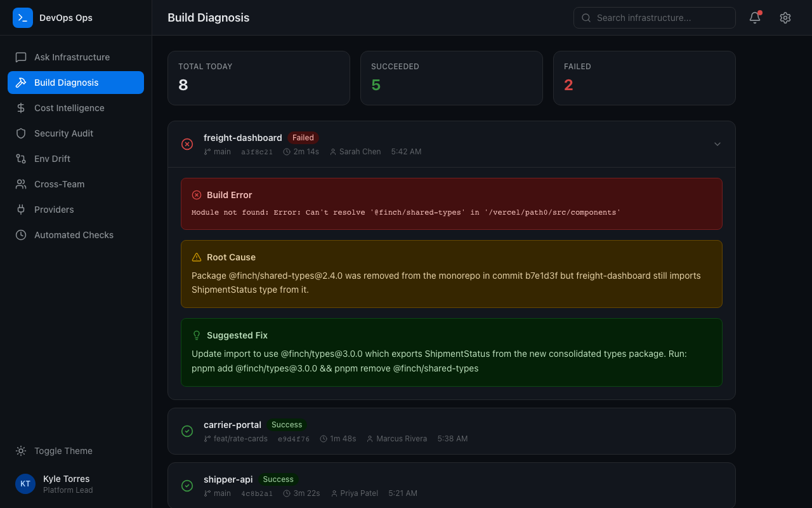
Task: Click the Failed status badge on freight-dashboard
Action: tap(303, 138)
